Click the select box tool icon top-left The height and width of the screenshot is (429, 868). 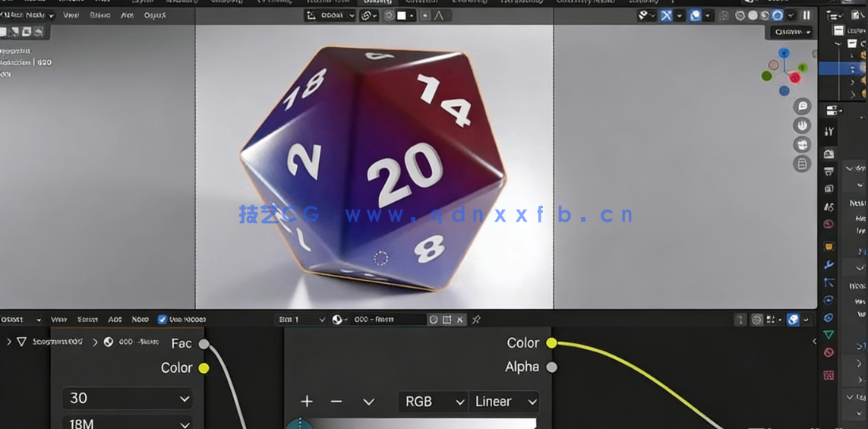[x=4, y=32]
